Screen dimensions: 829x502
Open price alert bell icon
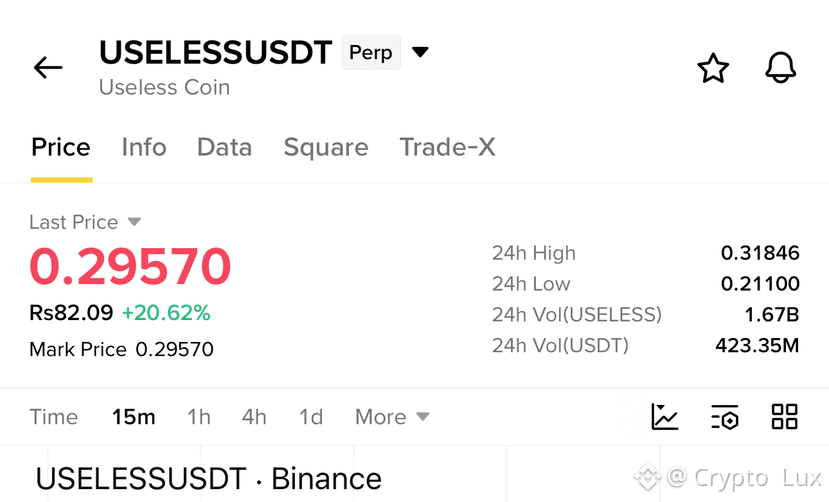point(780,68)
